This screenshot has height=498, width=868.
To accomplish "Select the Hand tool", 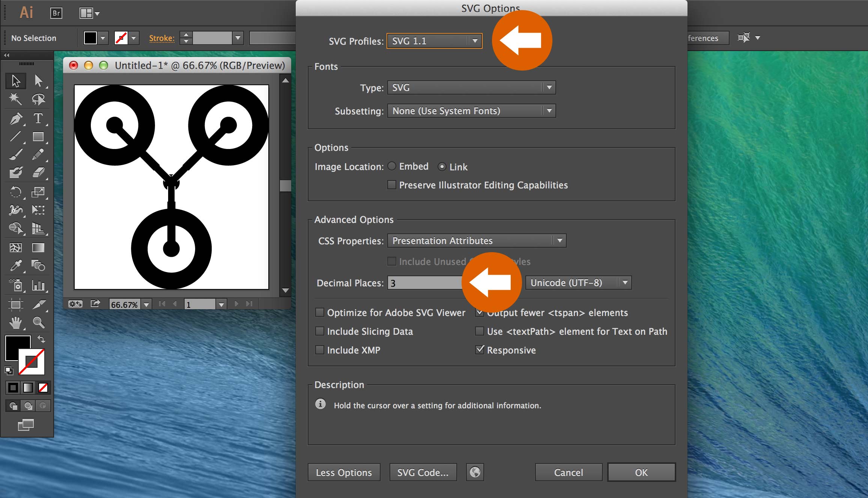I will click(16, 323).
